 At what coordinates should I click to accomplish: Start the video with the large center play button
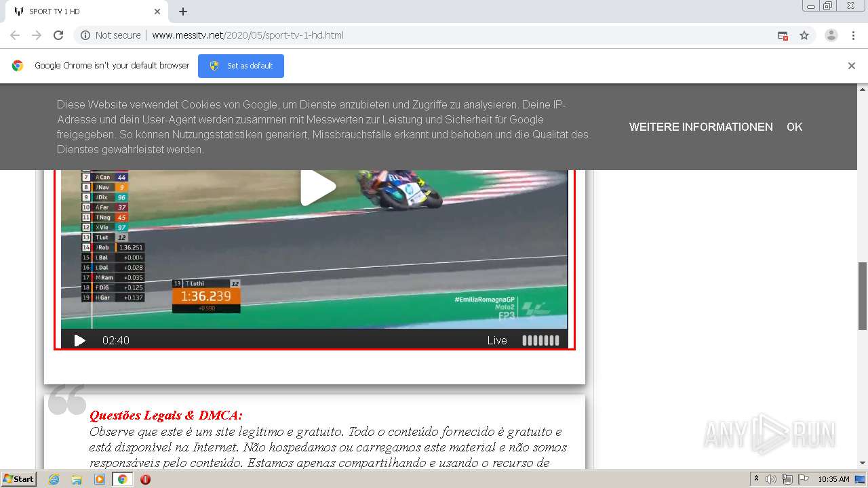[x=318, y=186]
